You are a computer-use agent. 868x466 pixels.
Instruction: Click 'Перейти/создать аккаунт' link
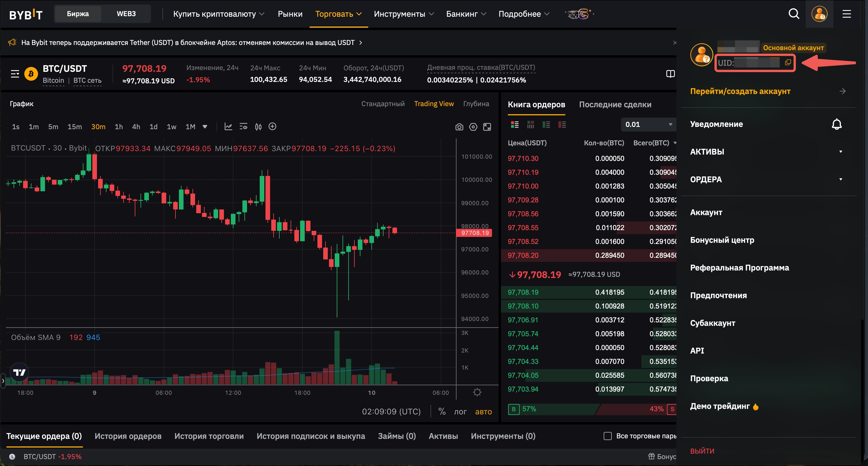pos(740,91)
